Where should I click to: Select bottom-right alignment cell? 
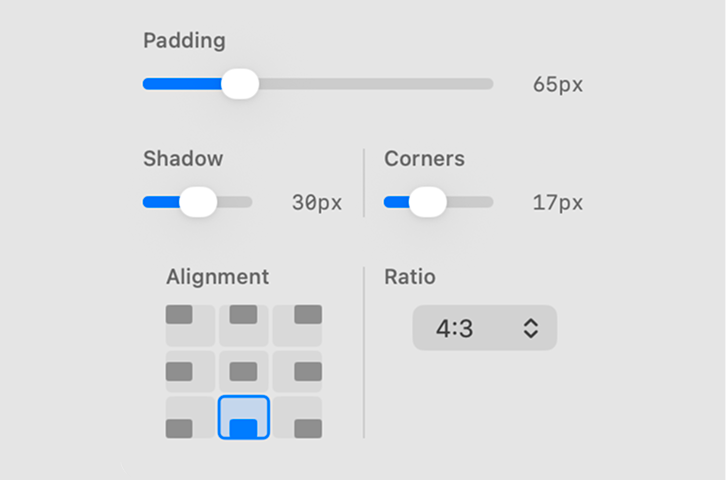point(298,417)
